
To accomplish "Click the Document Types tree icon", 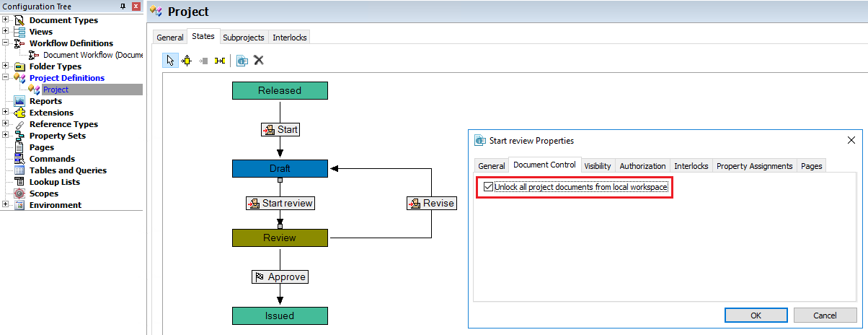I will point(19,20).
